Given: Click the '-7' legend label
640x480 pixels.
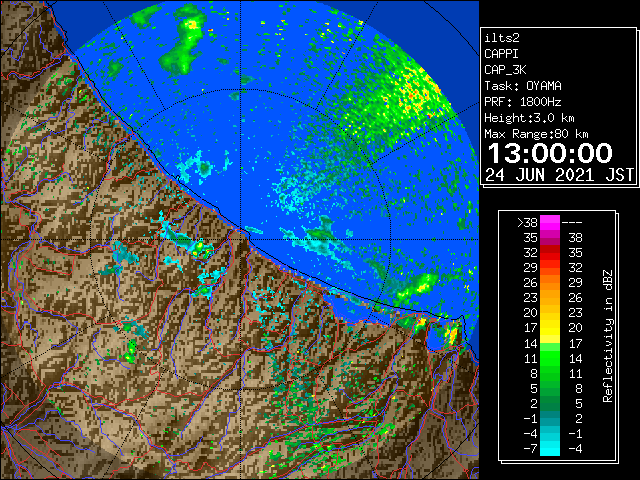Looking at the screenshot, I should click(x=530, y=449).
